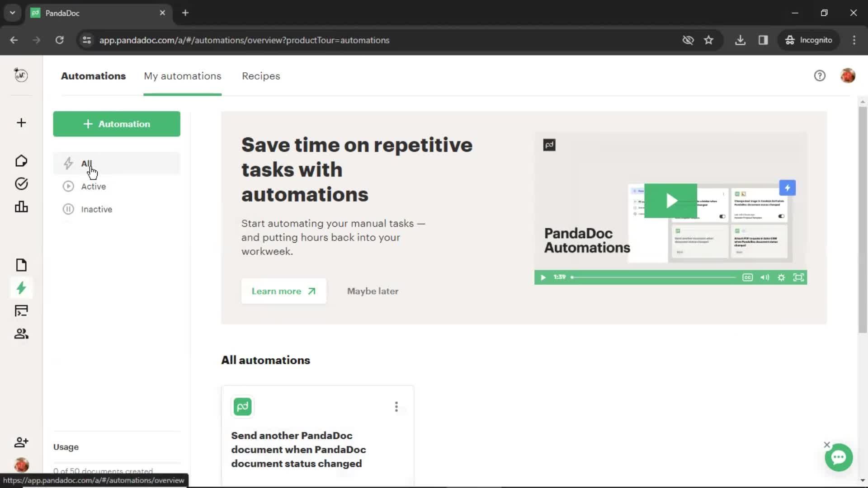Click the Templates/list icon in sidebar
Screen dimensions: 868x488
(x=21, y=311)
